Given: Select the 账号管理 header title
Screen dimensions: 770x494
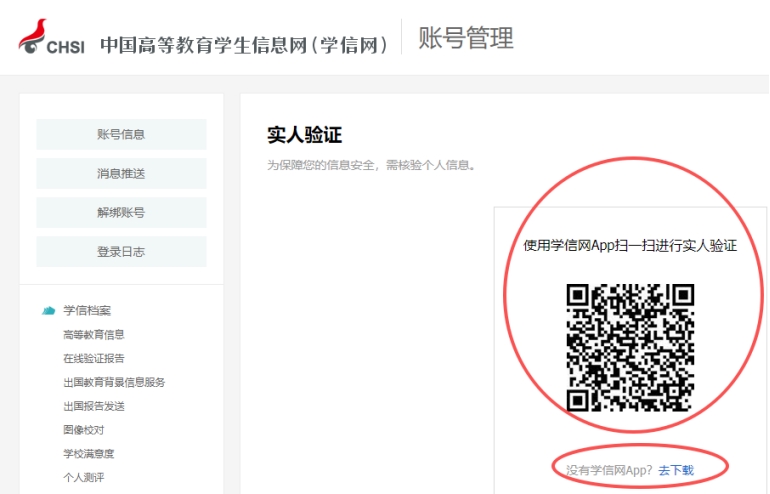Looking at the screenshot, I should (x=465, y=39).
